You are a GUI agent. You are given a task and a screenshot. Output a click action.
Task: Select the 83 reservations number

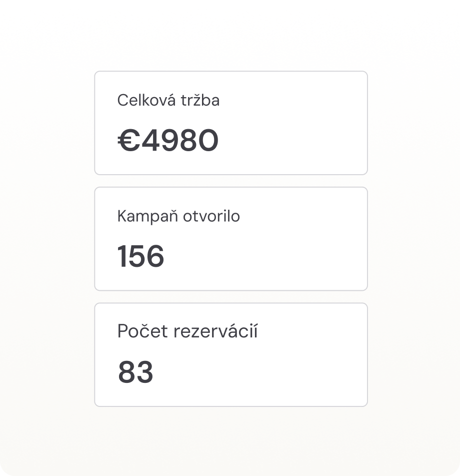click(x=135, y=372)
